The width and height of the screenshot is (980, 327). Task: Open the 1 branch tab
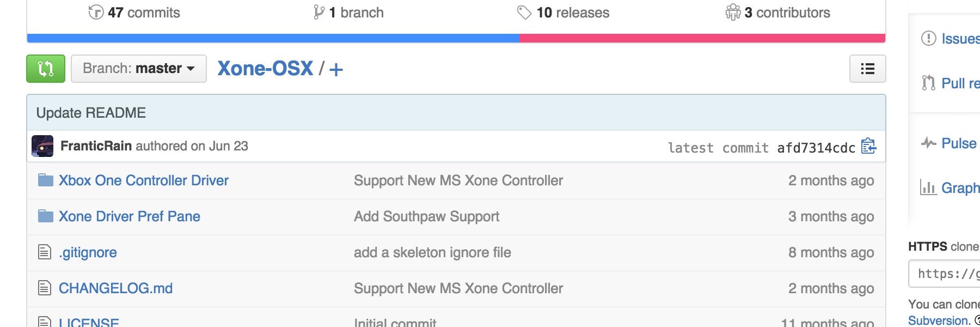(348, 13)
